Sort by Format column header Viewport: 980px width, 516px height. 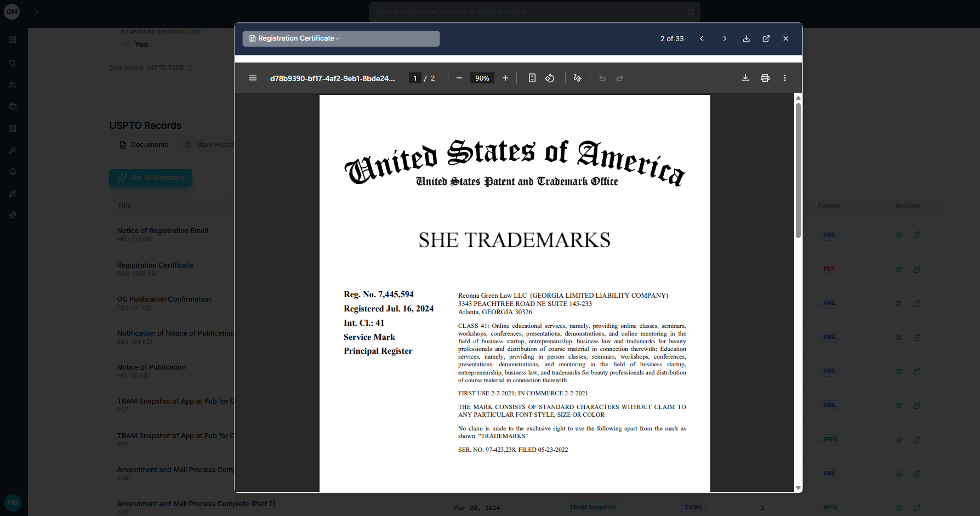click(829, 206)
